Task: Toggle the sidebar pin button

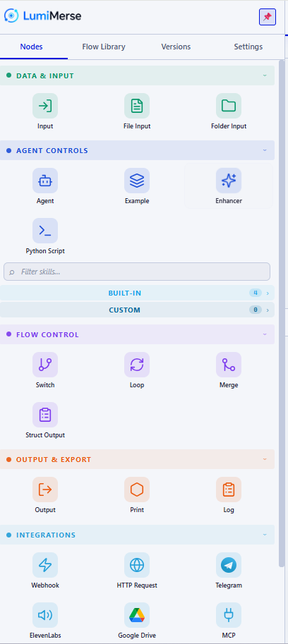Action: (x=268, y=17)
